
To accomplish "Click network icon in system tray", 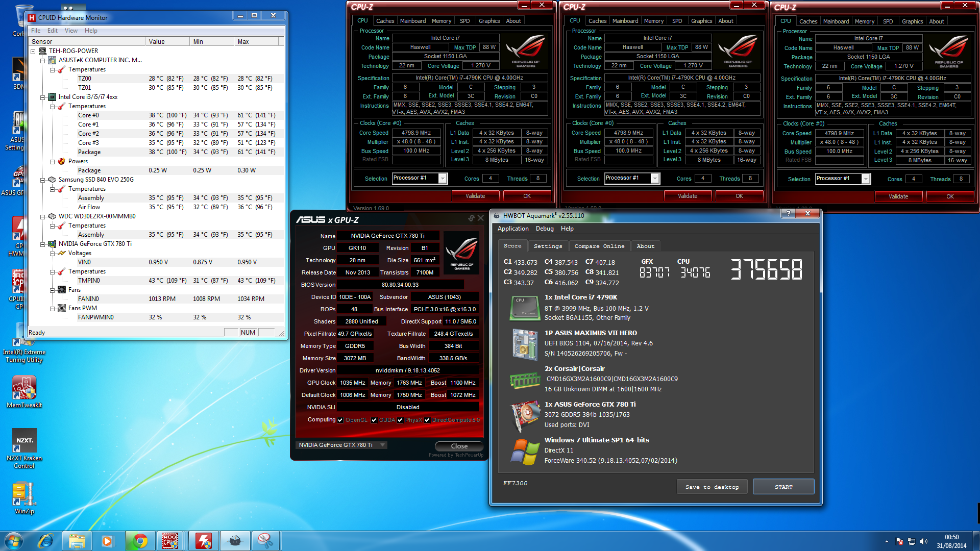I will click(911, 541).
